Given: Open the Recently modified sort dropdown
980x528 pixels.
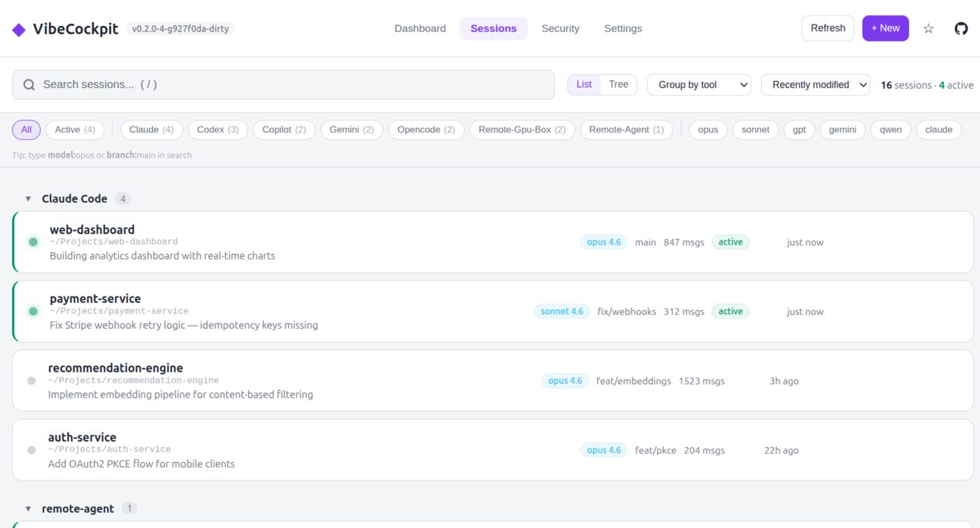Looking at the screenshot, I should pos(815,85).
